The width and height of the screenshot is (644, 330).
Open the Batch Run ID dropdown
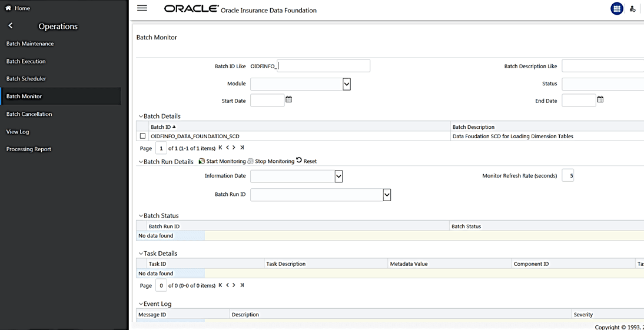click(x=387, y=195)
